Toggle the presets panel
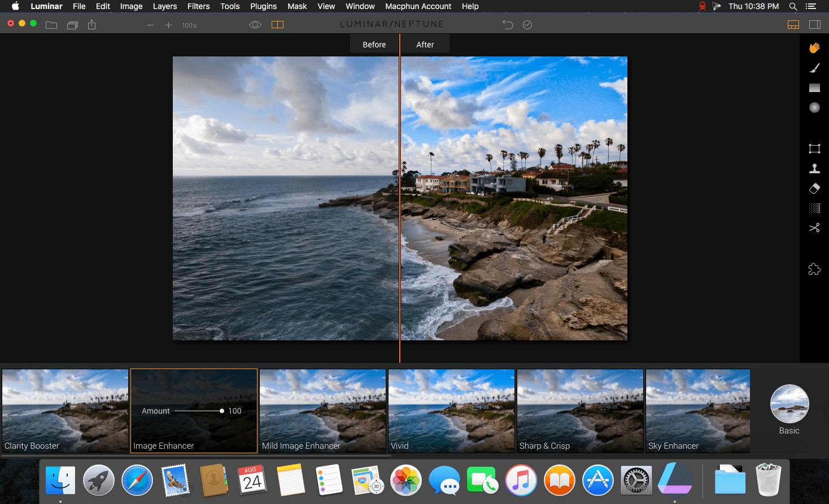 coord(793,25)
